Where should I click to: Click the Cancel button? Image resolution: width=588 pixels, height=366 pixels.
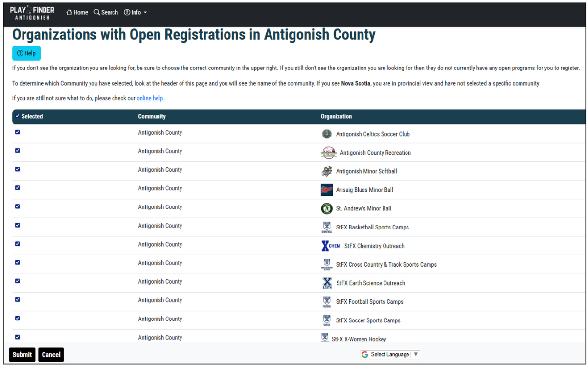(51, 355)
